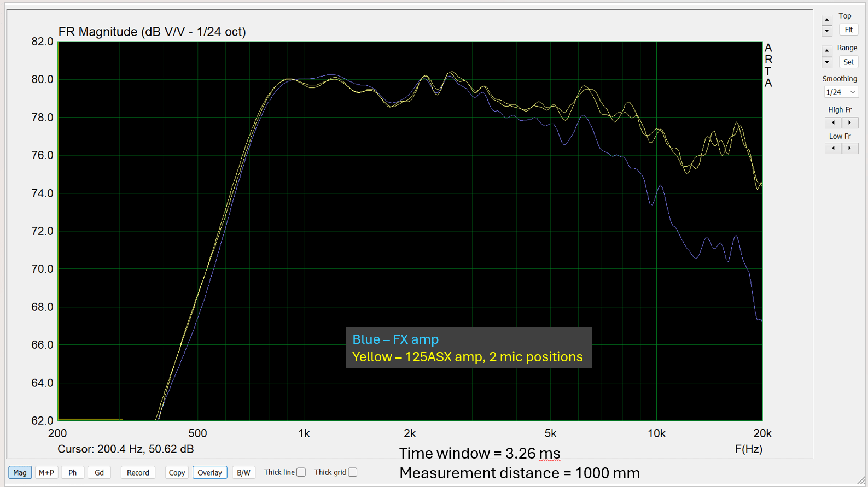Screen dimensions: 868x487
Task: Enable the Thick line checkbox
Action: tap(301, 472)
